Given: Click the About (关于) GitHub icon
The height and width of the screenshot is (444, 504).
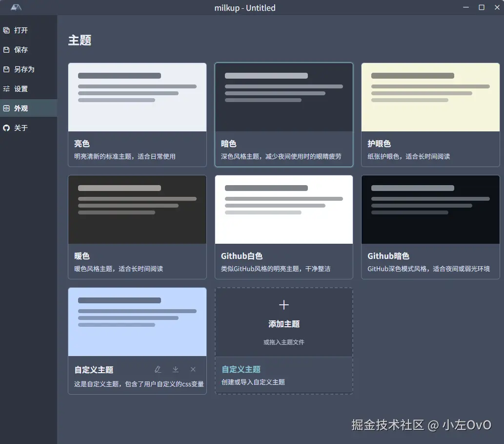Looking at the screenshot, I should [x=6, y=128].
